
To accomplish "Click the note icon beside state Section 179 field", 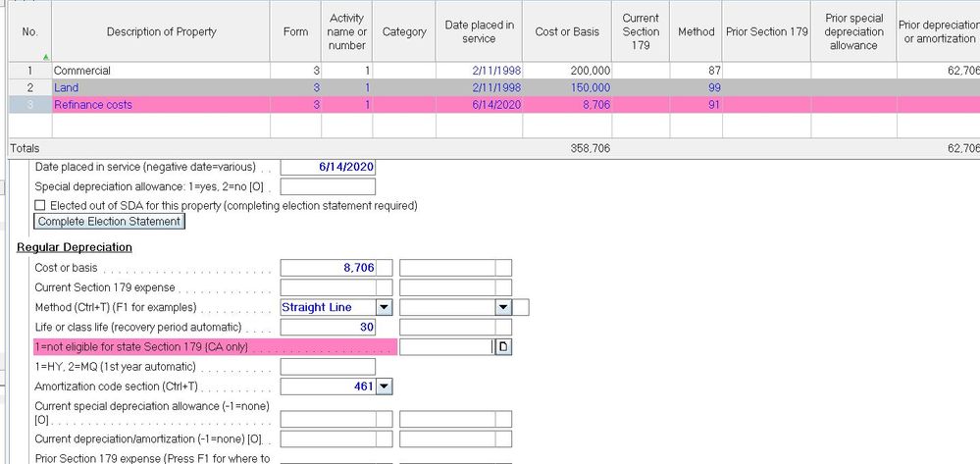I will pyautogui.click(x=502, y=347).
